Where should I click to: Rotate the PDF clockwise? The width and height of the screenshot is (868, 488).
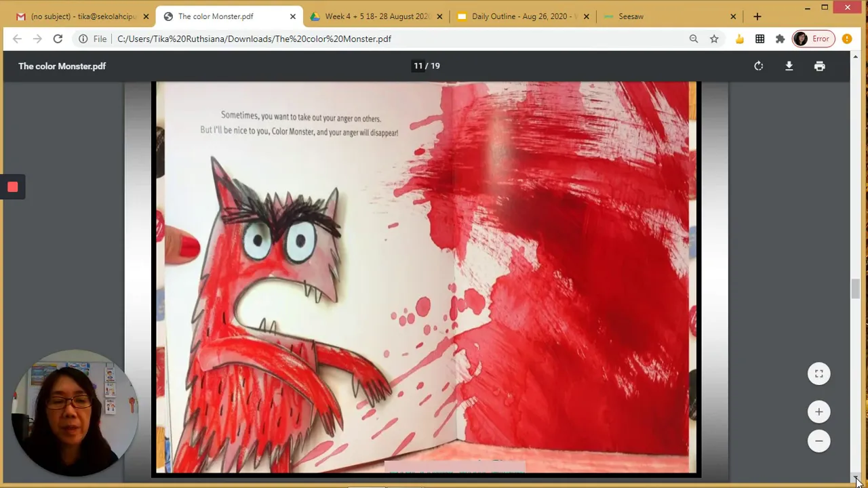pyautogui.click(x=759, y=66)
